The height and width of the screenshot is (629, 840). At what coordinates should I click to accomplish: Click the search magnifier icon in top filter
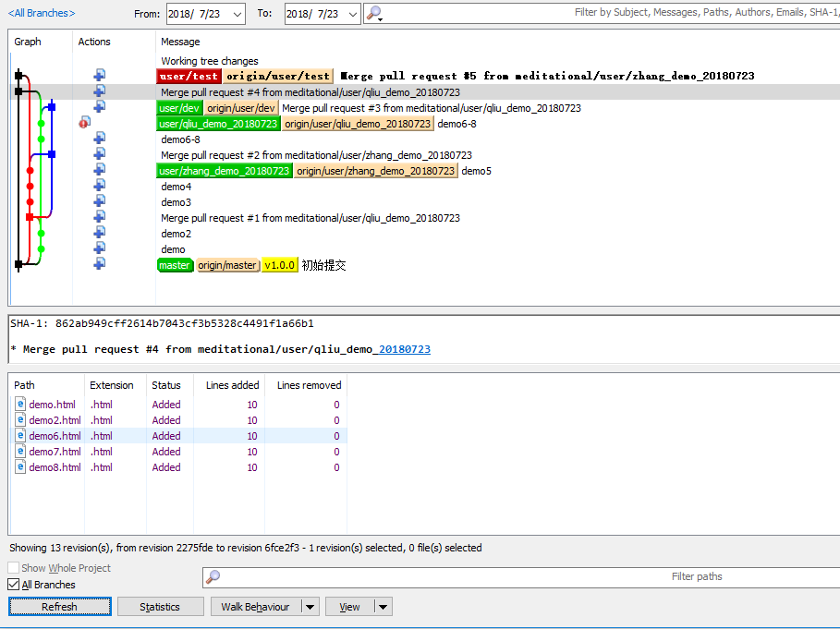tap(373, 14)
